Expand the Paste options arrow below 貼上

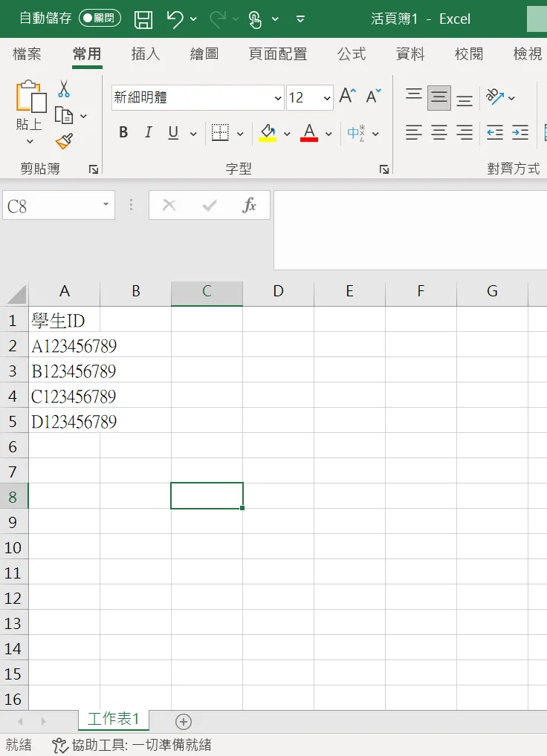[x=30, y=142]
